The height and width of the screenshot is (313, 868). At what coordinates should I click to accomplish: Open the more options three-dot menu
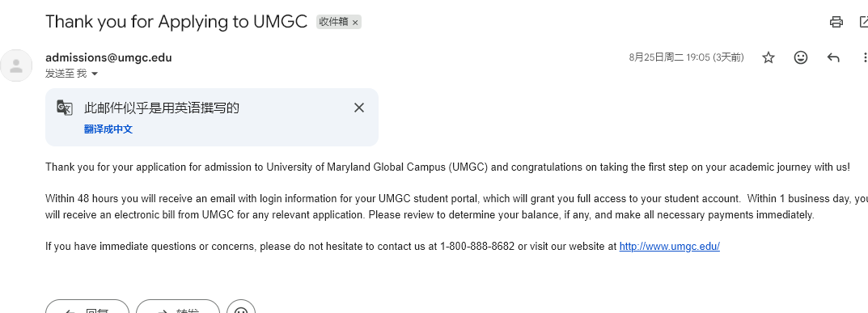click(864, 57)
